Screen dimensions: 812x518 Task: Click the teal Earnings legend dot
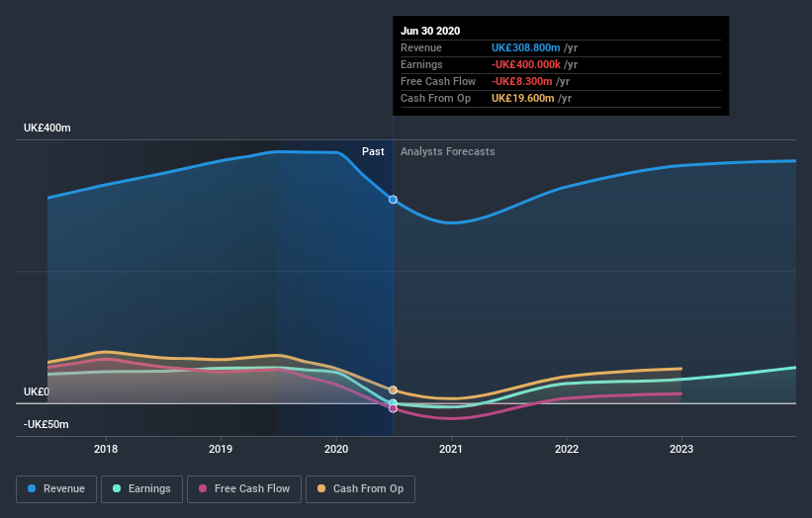pos(117,488)
